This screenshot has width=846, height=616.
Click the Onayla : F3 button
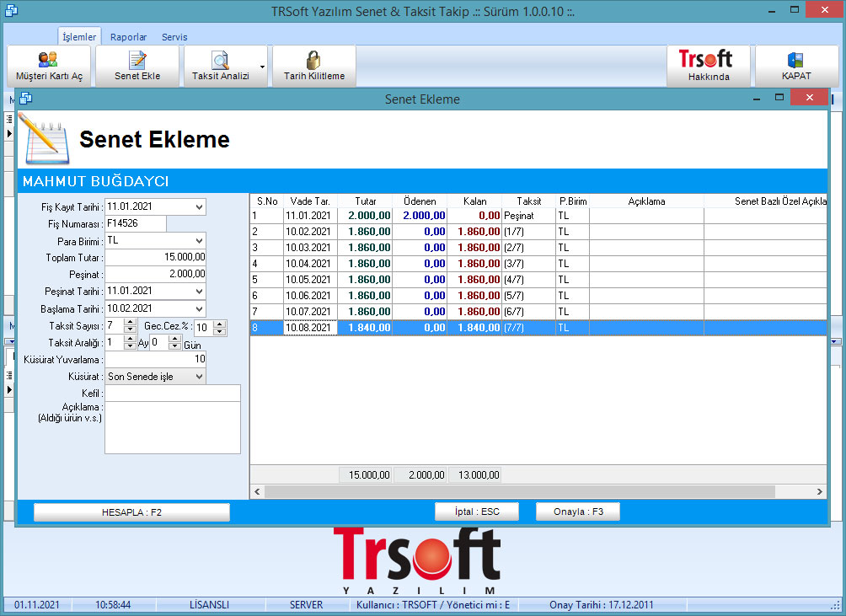tap(578, 512)
